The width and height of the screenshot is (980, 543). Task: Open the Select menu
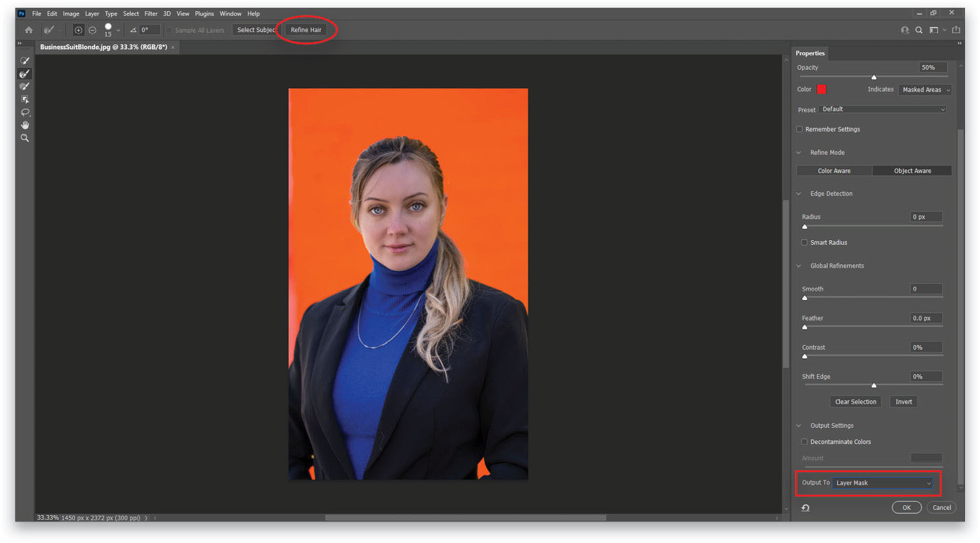pyautogui.click(x=130, y=13)
